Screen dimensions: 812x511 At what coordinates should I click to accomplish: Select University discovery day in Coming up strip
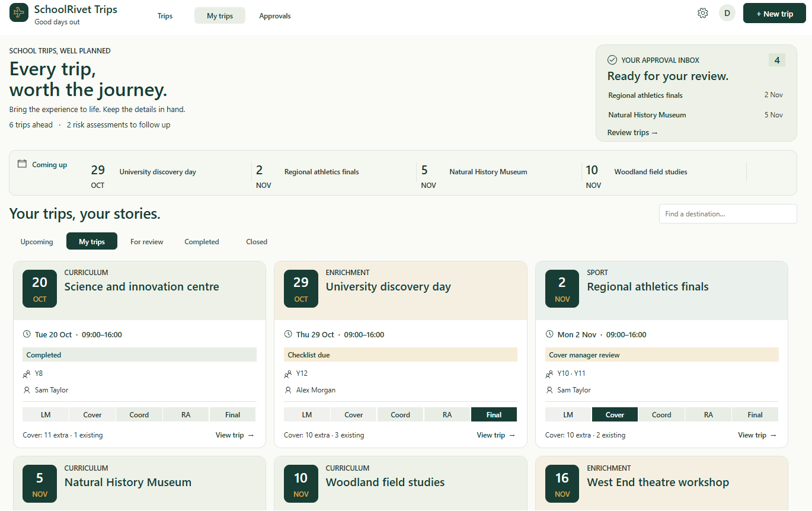158,172
